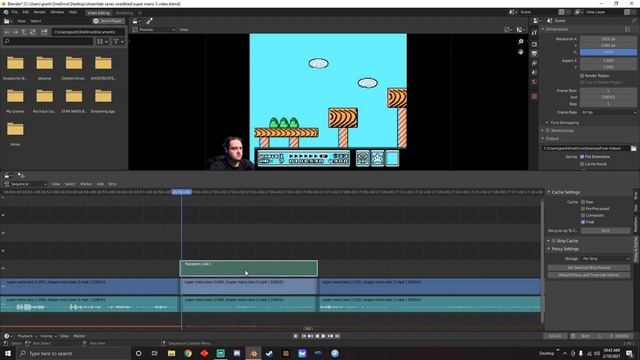
Task: Toggle the Stereoscopy checkbox
Action: click(548, 131)
